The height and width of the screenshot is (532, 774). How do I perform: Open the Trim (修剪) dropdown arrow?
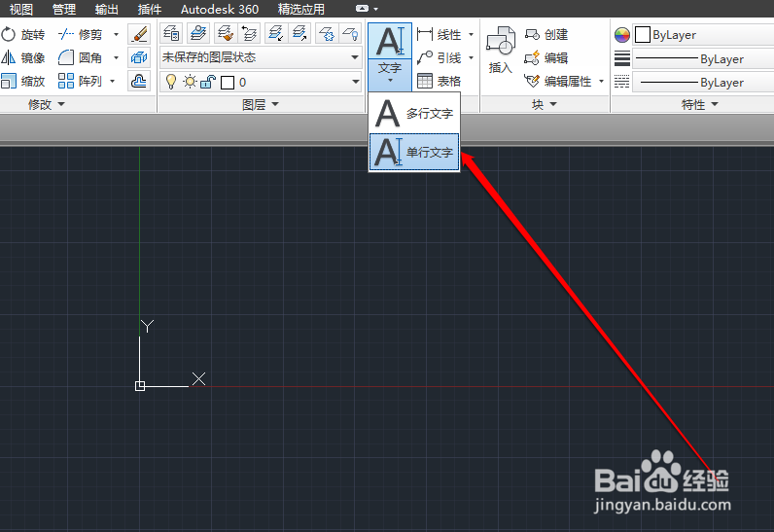point(116,35)
